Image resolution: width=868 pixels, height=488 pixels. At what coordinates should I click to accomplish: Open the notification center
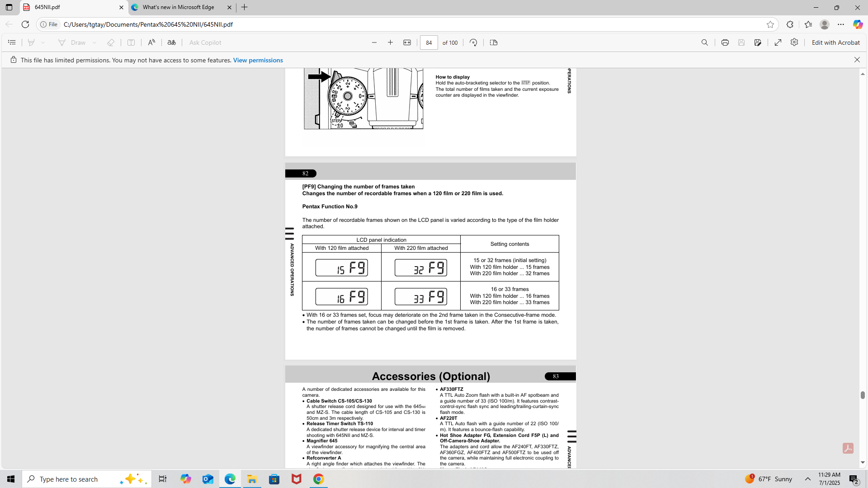(854, 479)
